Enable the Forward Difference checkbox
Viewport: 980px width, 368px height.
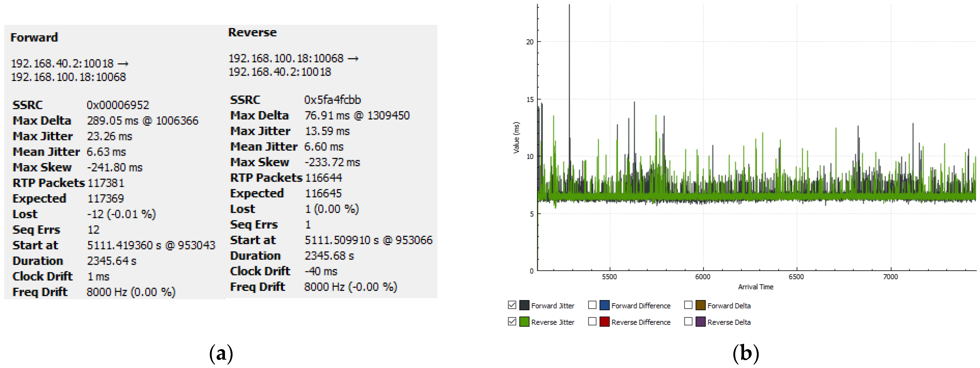point(592,305)
